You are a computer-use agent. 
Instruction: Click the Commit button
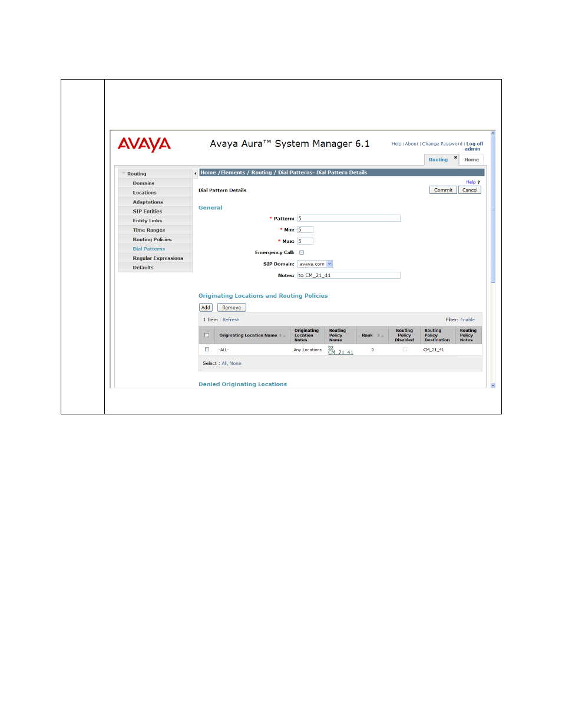[443, 190]
